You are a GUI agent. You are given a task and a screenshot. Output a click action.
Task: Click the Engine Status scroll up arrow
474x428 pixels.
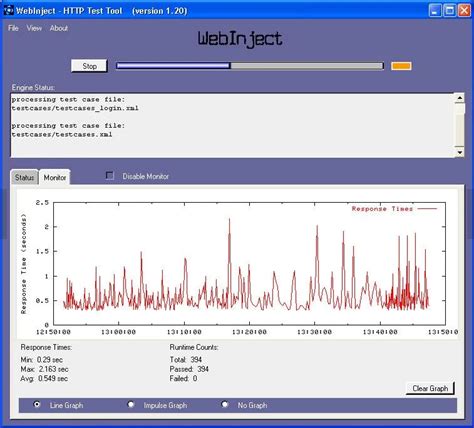[x=460, y=98]
